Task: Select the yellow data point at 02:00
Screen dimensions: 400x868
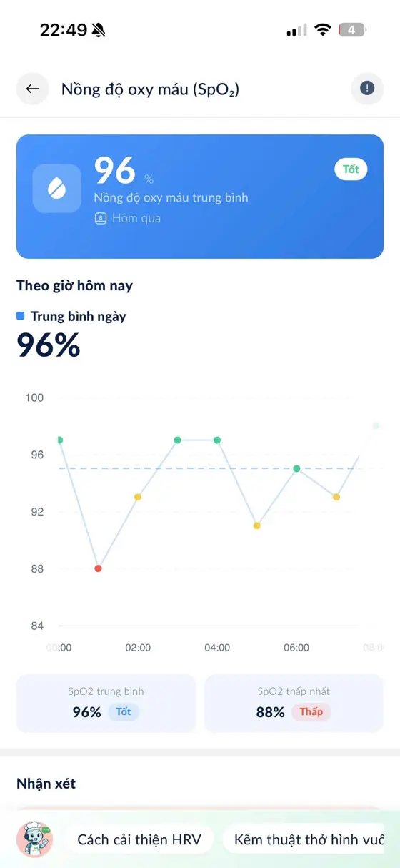Action: (x=138, y=497)
